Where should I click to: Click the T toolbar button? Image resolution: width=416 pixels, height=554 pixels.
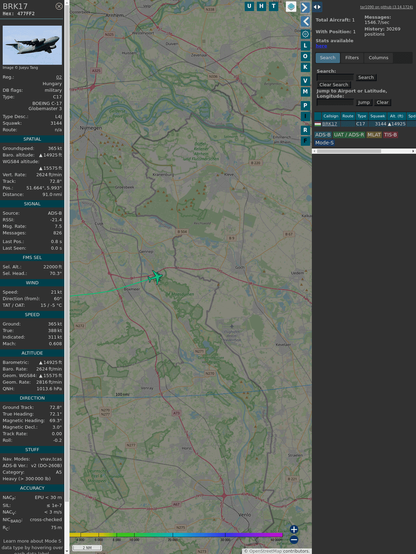pyautogui.click(x=273, y=6)
